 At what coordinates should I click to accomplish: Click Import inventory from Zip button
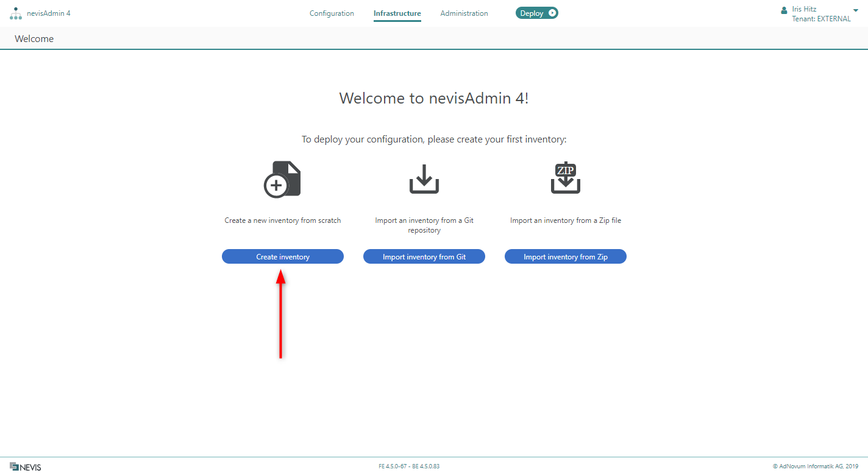pyautogui.click(x=566, y=257)
